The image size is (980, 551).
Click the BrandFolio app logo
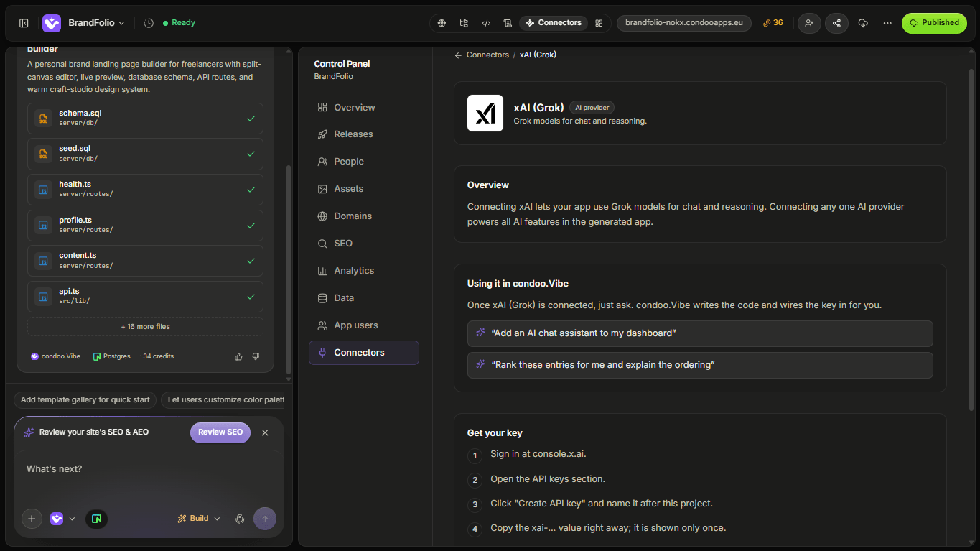(x=52, y=23)
